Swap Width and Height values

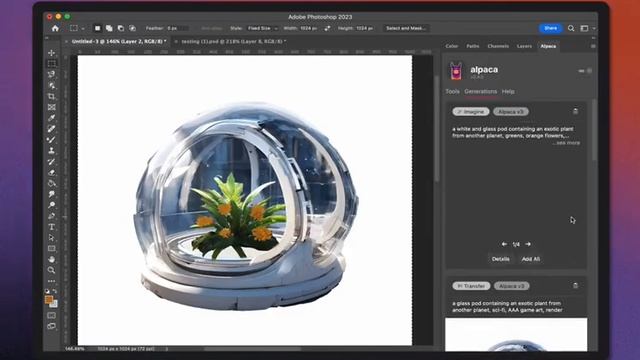click(327, 28)
